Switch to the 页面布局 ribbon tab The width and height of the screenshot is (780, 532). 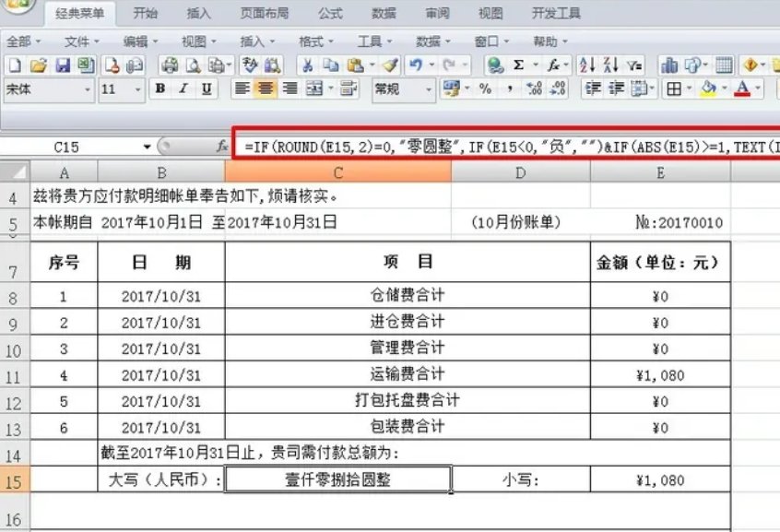click(264, 13)
